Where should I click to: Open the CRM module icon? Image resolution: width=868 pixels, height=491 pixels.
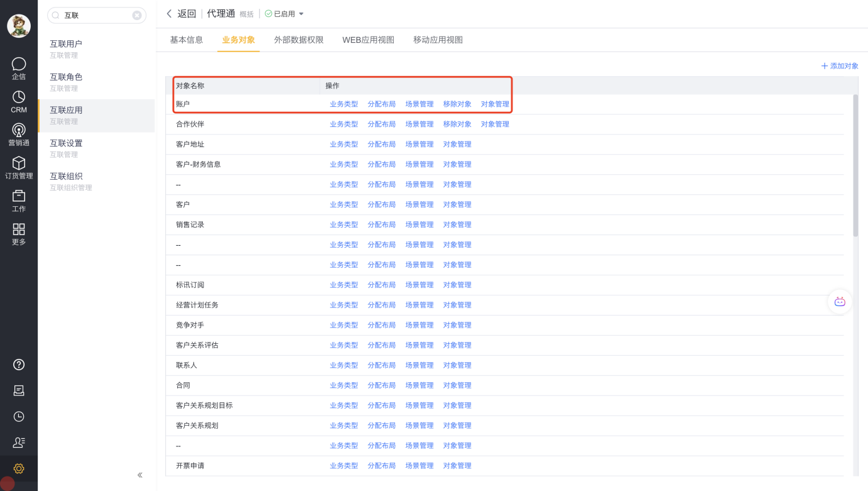pyautogui.click(x=19, y=97)
